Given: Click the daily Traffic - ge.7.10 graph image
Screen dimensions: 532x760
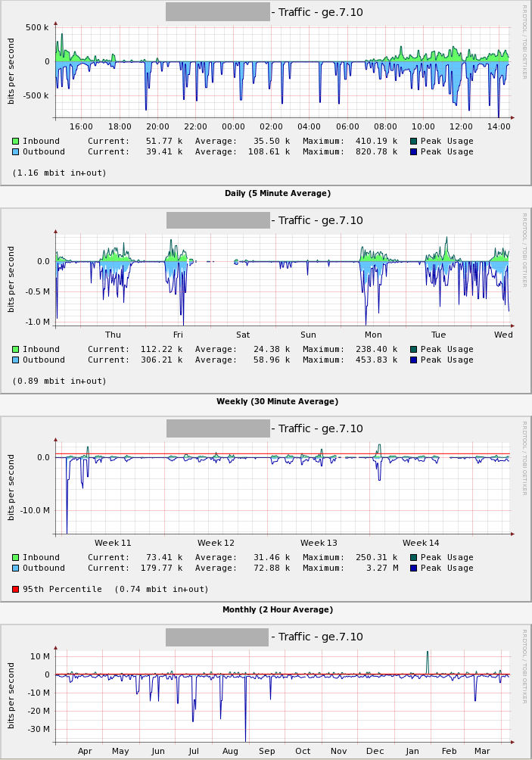Looking at the screenshot, I should click(266, 93).
